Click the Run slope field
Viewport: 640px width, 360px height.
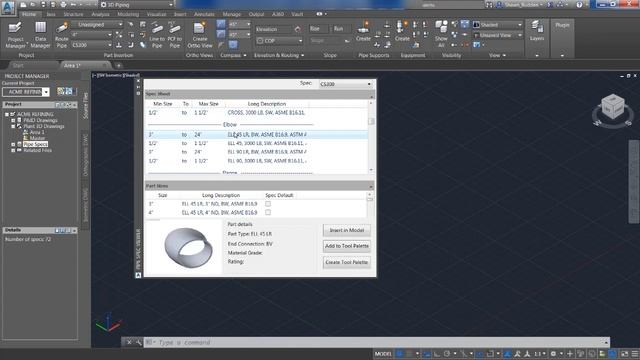(341, 29)
